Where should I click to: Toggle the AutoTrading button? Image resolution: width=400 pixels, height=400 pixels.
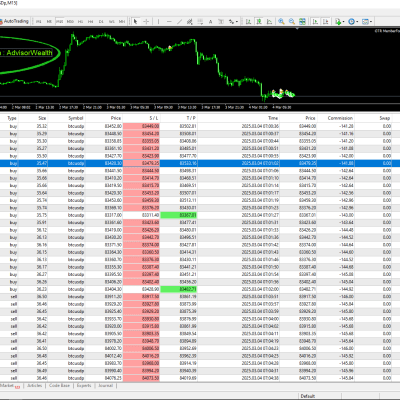(x=14, y=21)
